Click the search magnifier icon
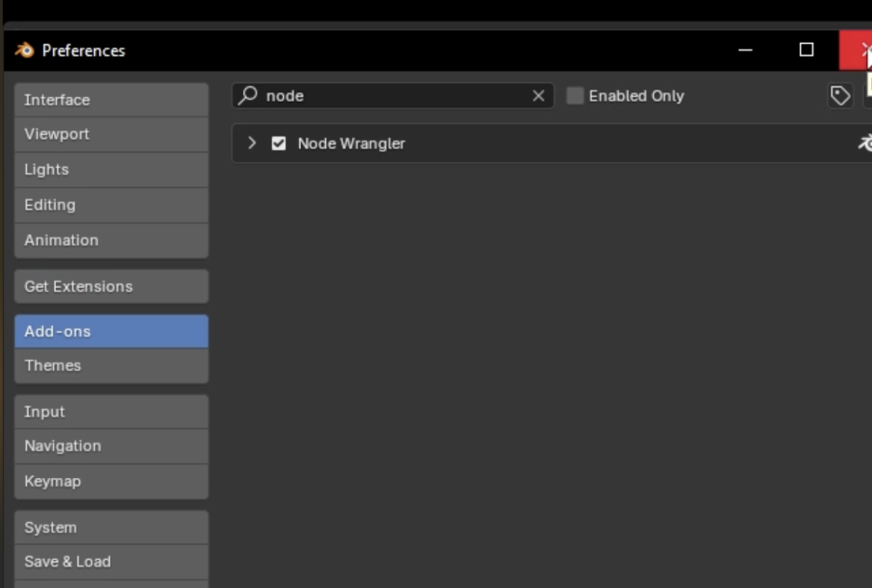872x588 pixels. (x=248, y=95)
